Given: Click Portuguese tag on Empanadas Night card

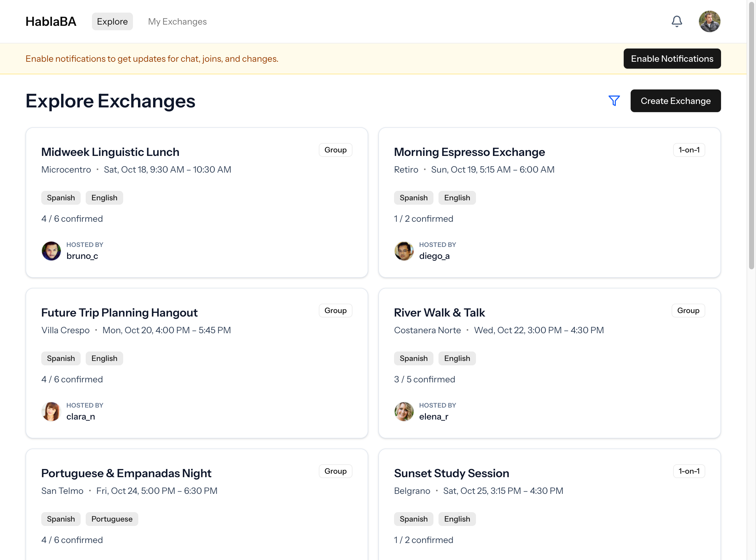Looking at the screenshot, I should [x=112, y=519].
